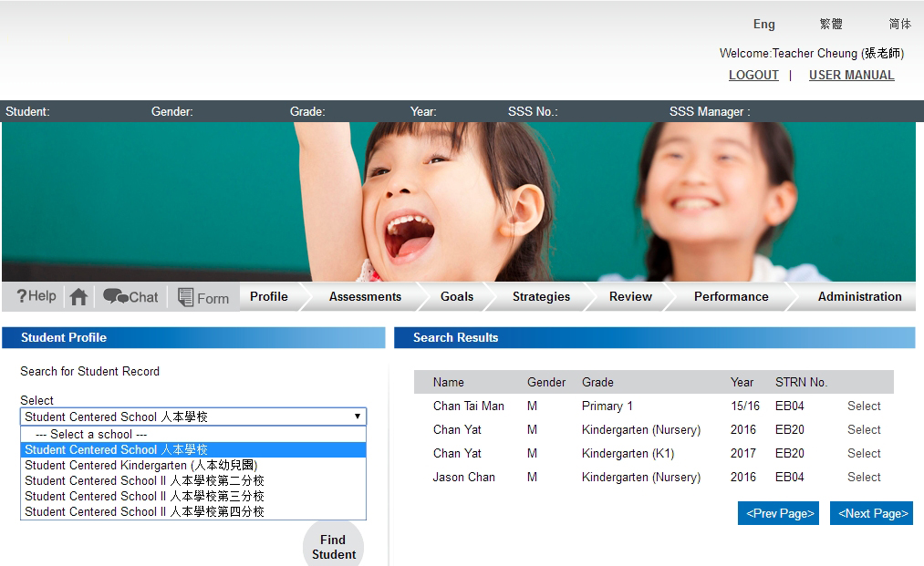The height and width of the screenshot is (566, 924).
Task: Click the 'SSS Manager :' label
Action: 710,111
